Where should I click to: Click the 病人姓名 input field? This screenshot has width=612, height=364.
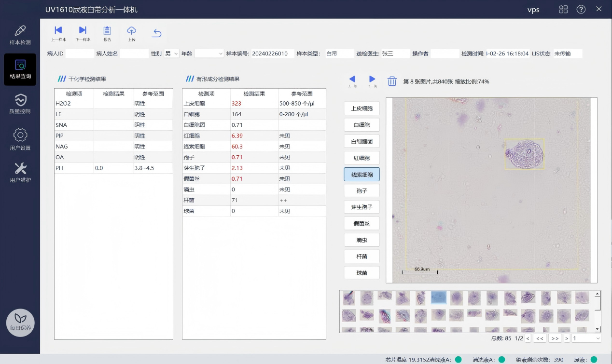134,54
